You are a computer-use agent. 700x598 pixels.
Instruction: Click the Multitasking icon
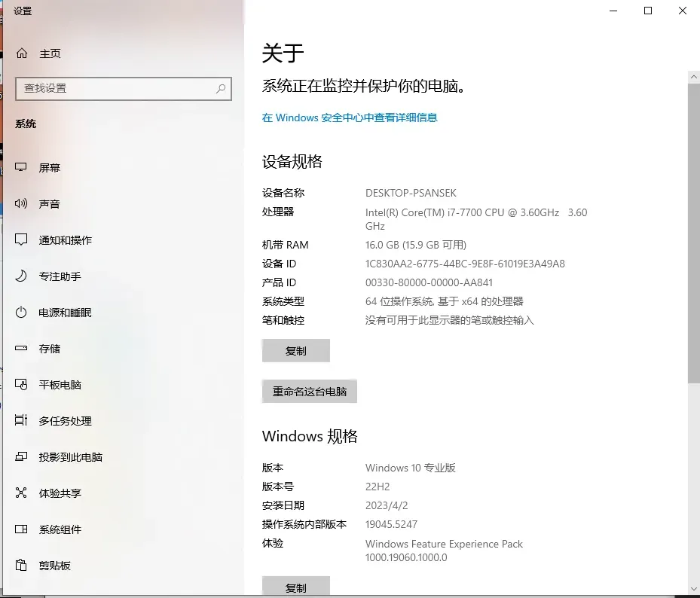click(21, 420)
